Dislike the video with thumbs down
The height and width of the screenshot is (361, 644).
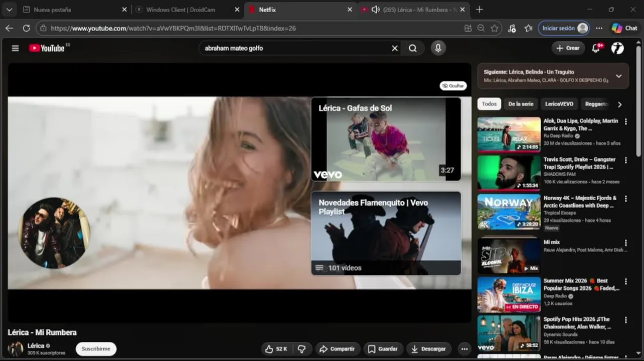click(302, 349)
